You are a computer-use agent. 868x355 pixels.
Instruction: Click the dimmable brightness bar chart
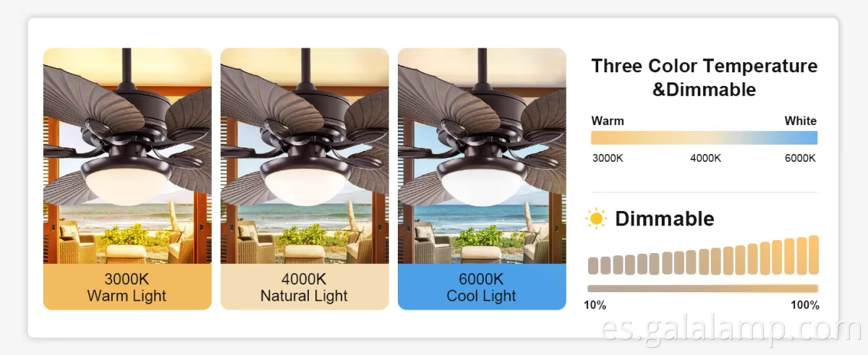pos(703,257)
